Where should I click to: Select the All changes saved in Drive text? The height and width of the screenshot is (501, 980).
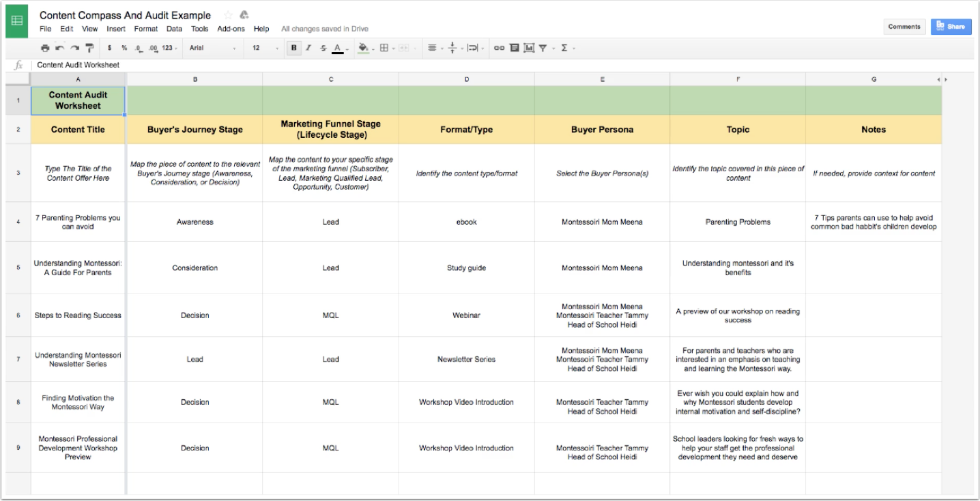point(323,29)
